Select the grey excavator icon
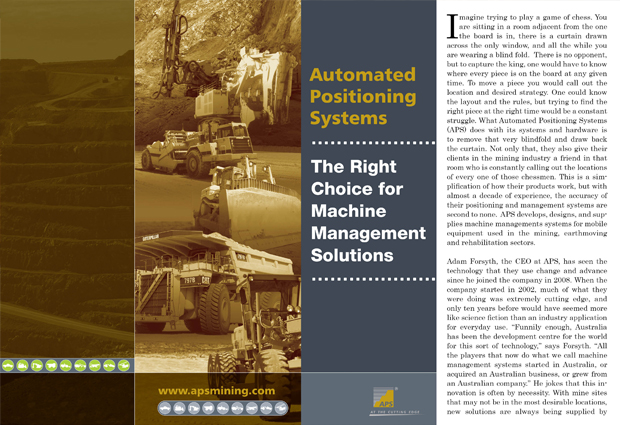 coord(194,408)
